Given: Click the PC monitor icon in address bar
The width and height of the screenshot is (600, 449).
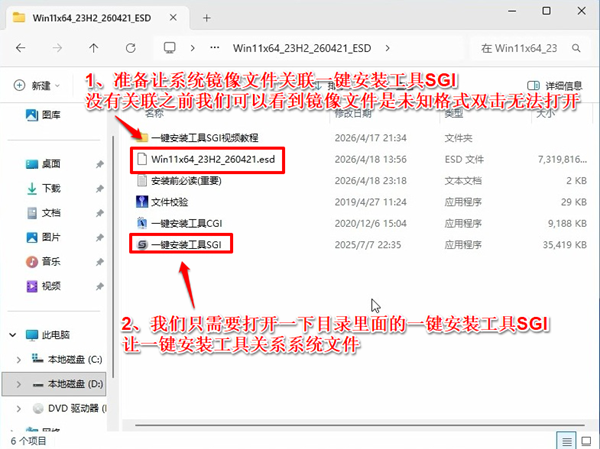Looking at the screenshot, I should tap(170, 48).
